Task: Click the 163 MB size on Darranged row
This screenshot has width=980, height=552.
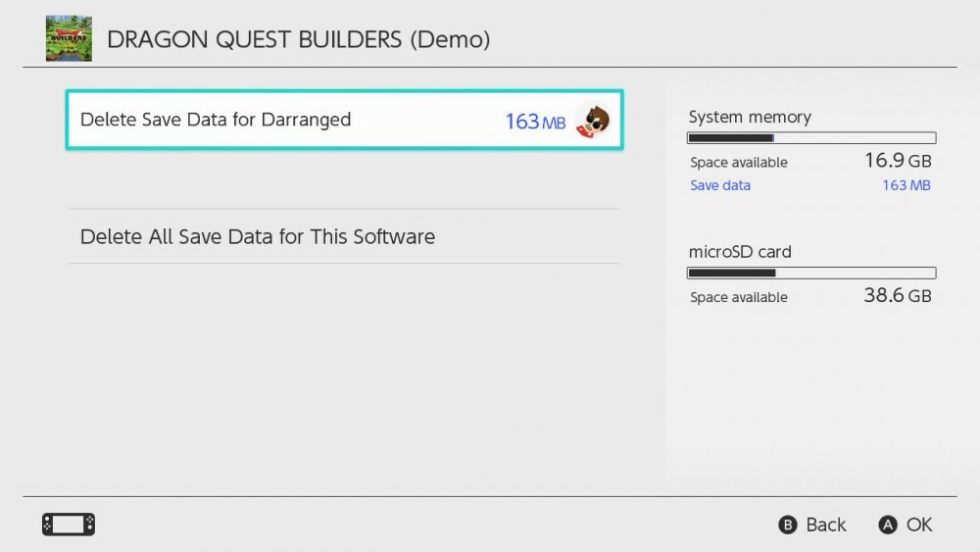Action: [535, 122]
